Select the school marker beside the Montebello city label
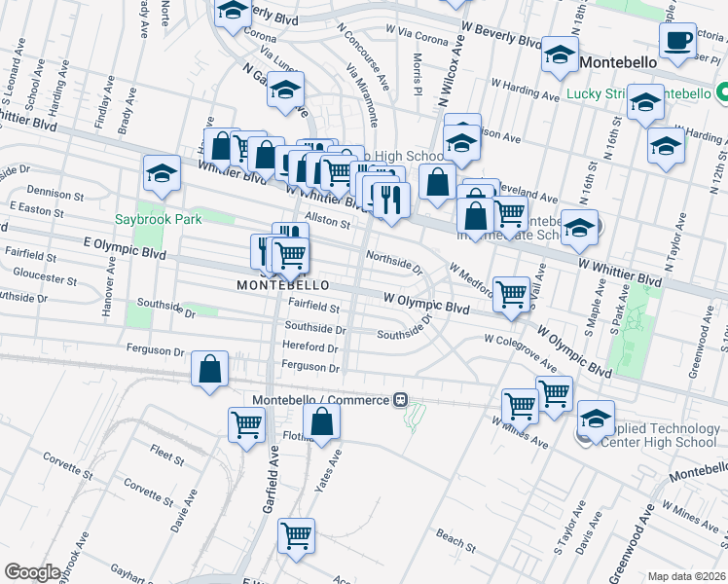Image resolution: width=728 pixels, height=584 pixels. point(561,56)
